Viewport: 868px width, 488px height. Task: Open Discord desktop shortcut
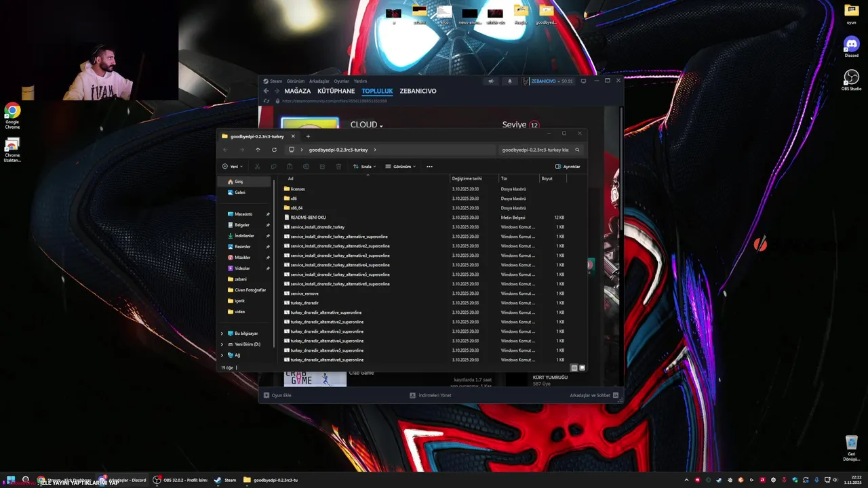(x=851, y=47)
